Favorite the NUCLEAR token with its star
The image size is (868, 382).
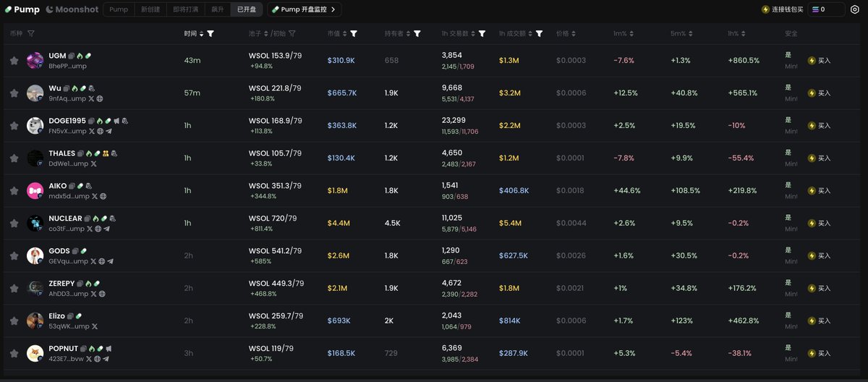(14, 224)
